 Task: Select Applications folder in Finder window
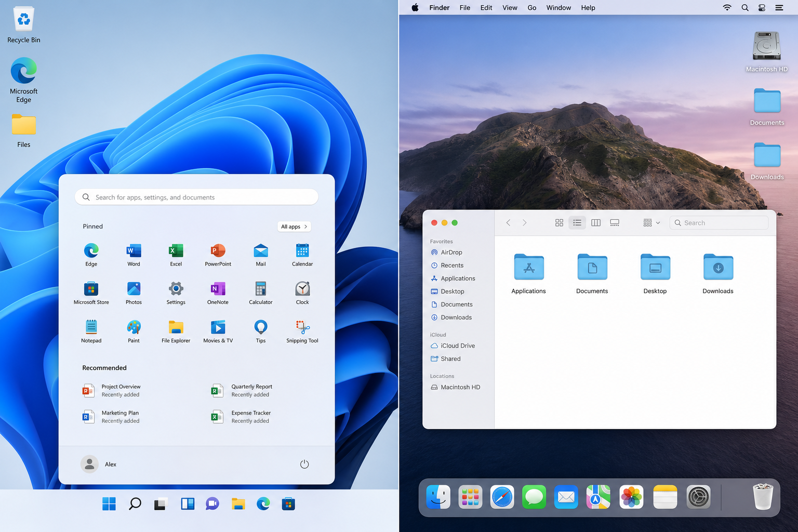(x=529, y=274)
